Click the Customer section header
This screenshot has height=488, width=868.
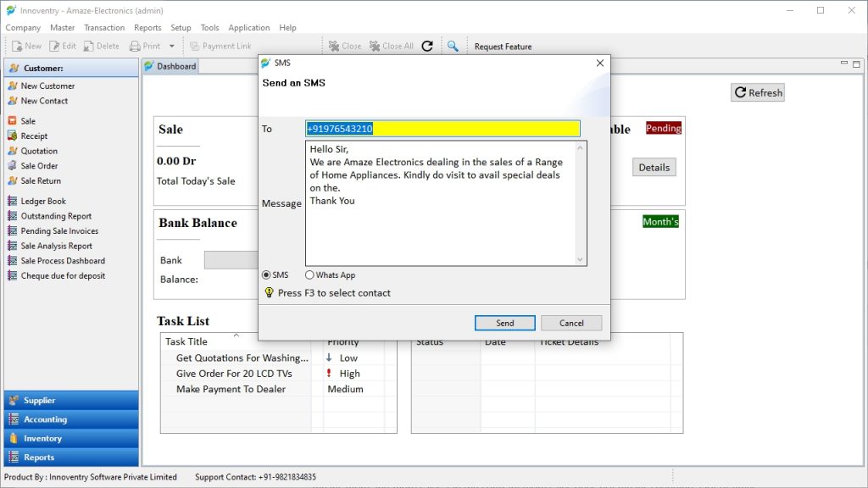[71, 68]
